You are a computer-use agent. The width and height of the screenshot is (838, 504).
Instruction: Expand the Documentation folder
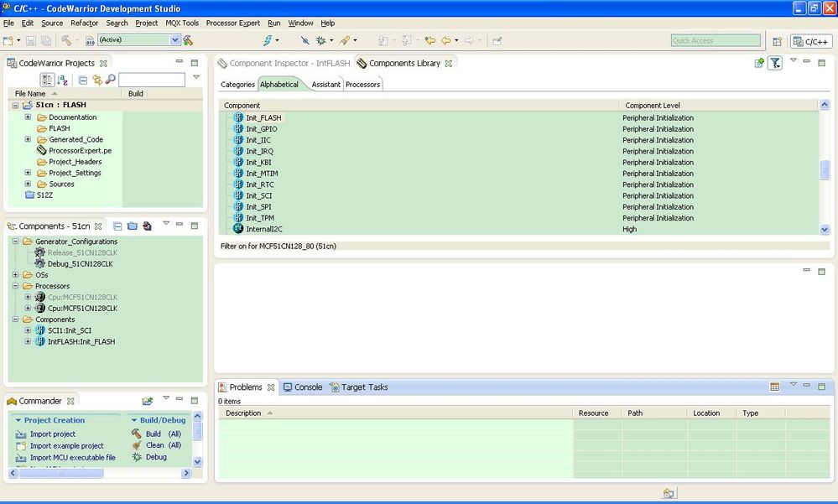(x=28, y=117)
